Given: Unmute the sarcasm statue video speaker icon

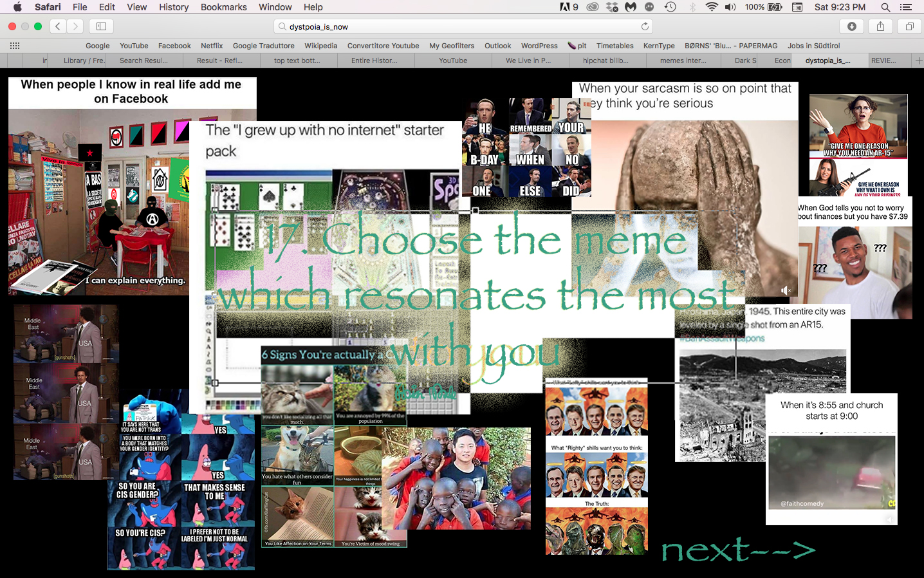Looking at the screenshot, I should pos(786,291).
